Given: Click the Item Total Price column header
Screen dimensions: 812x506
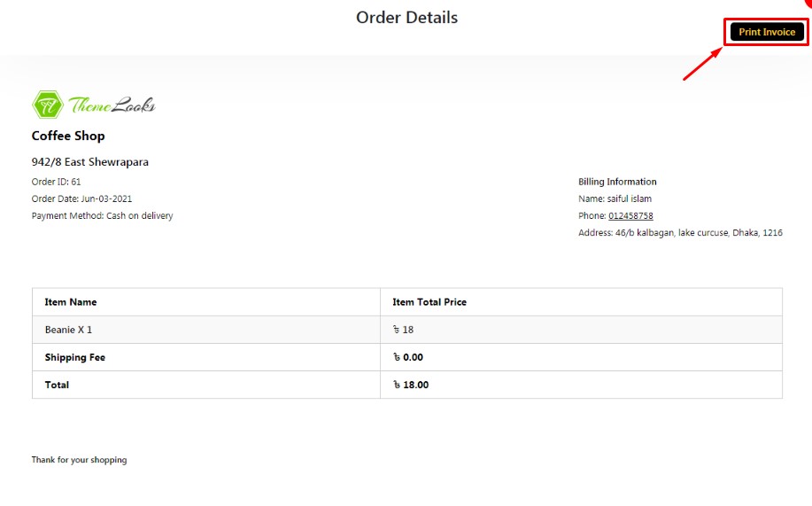Looking at the screenshot, I should [x=429, y=302].
